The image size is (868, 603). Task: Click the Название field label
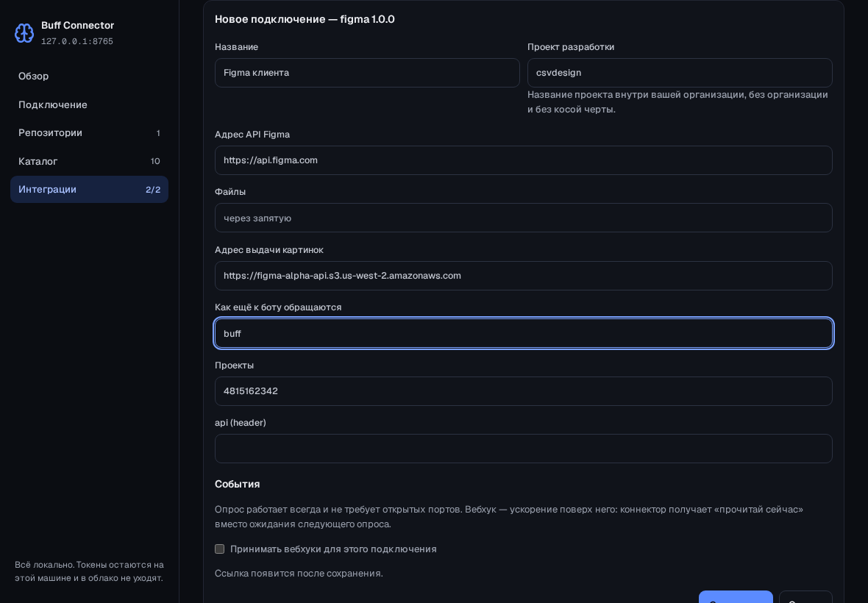click(236, 47)
